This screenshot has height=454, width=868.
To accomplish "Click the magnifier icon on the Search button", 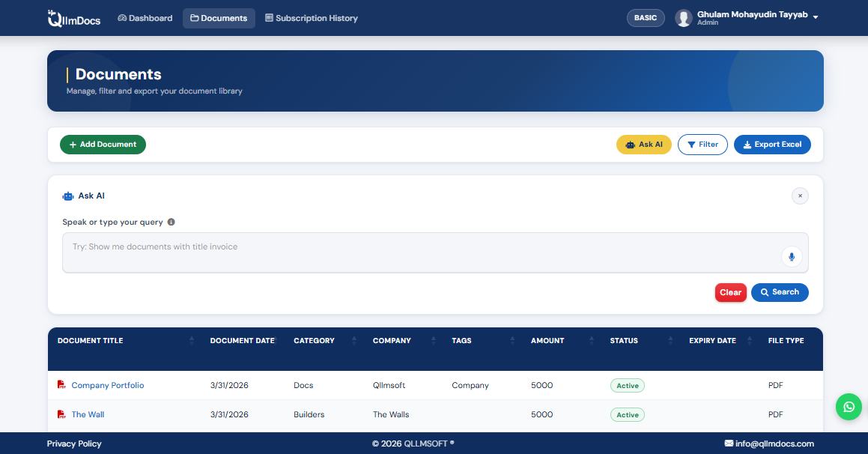I will point(764,292).
